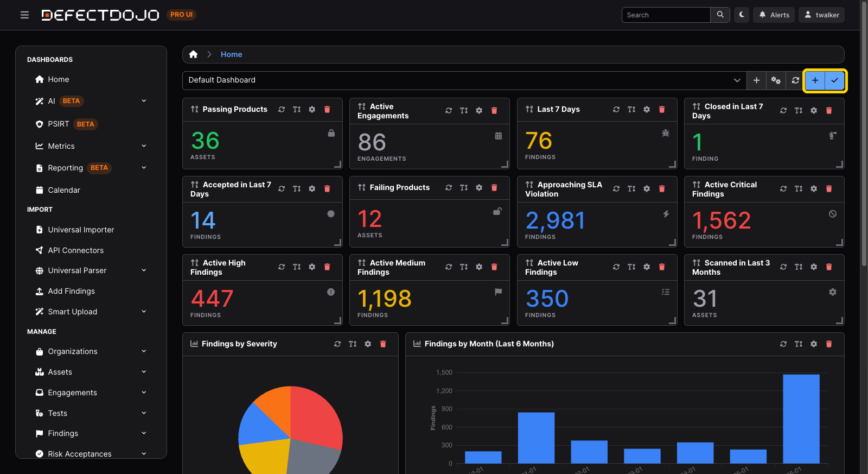Toggle dark mode moon icon
The image size is (868, 474).
(742, 15)
